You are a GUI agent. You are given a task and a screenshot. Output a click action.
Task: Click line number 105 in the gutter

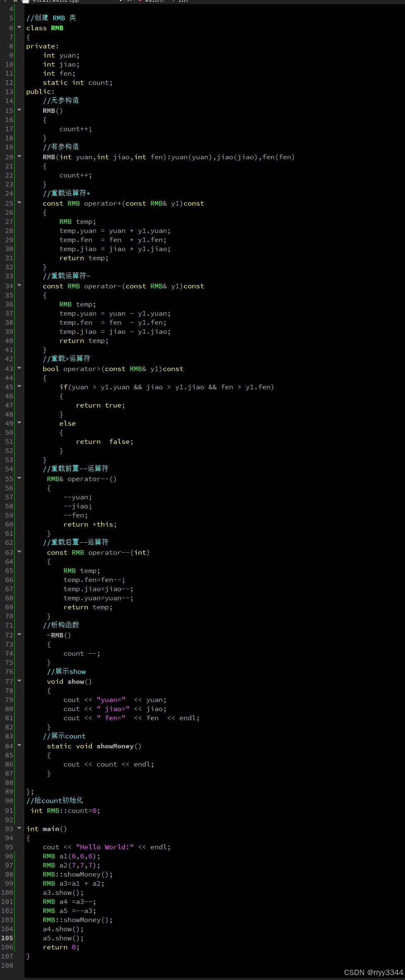[x=7, y=938]
